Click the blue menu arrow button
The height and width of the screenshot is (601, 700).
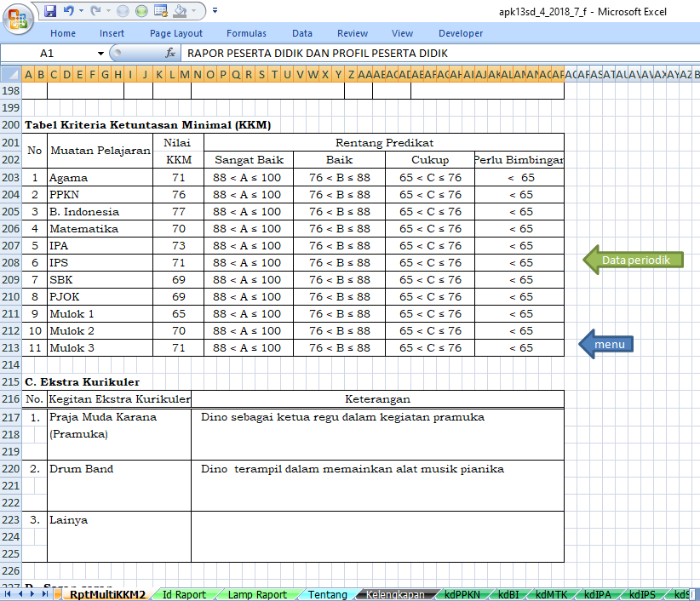point(606,344)
